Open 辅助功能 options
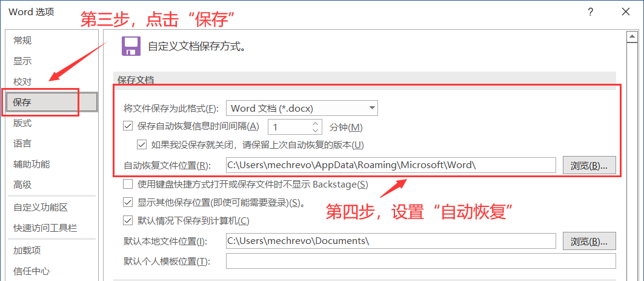The height and width of the screenshot is (281, 644). pos(32,164)
